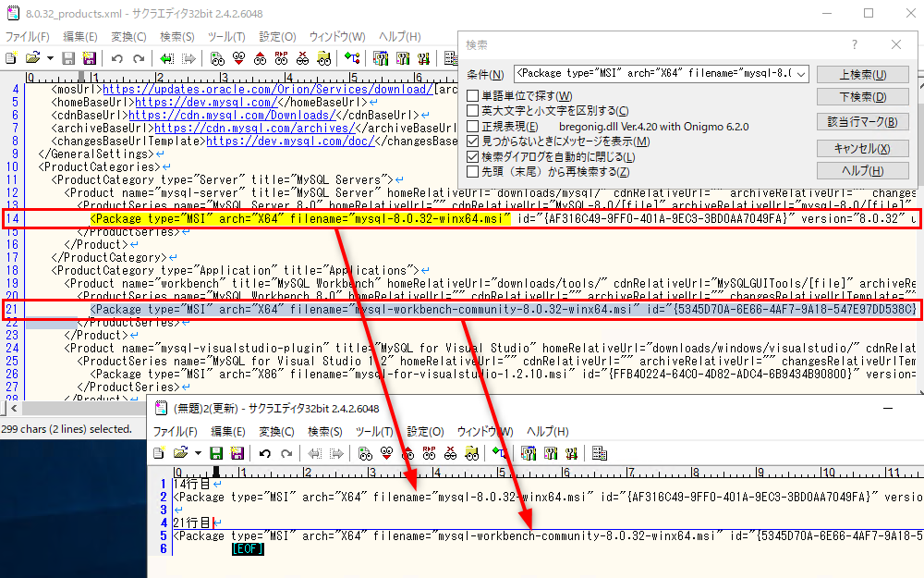Click New file icon in (無題)2 window
This screenshot has height=578, width=924.
[x=159, y=453]
